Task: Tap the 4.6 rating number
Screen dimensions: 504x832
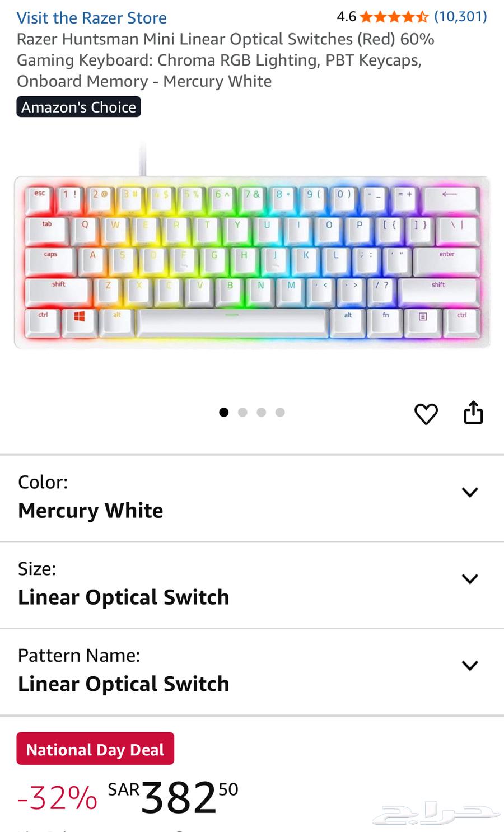Action: pyautogui.click(x=347, y=17)
